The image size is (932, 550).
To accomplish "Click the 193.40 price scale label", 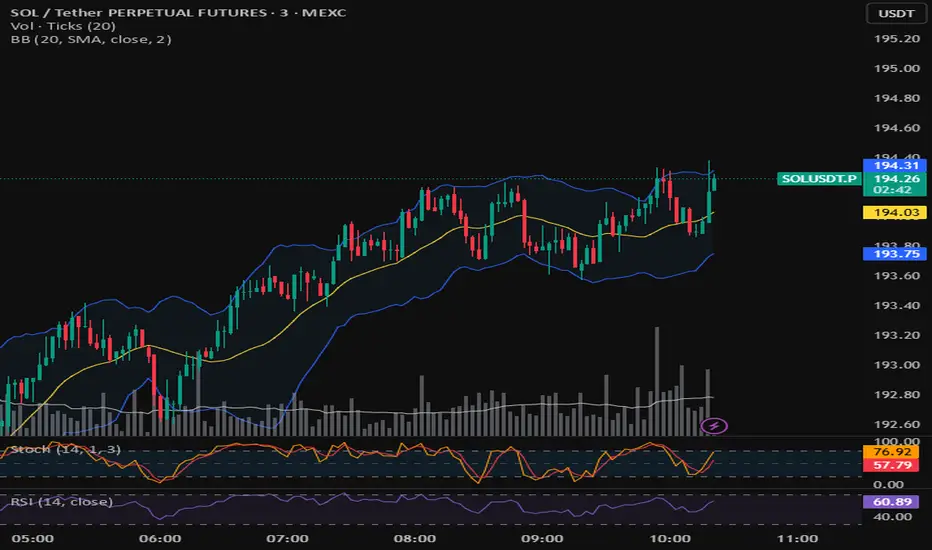I will (896, 306).
